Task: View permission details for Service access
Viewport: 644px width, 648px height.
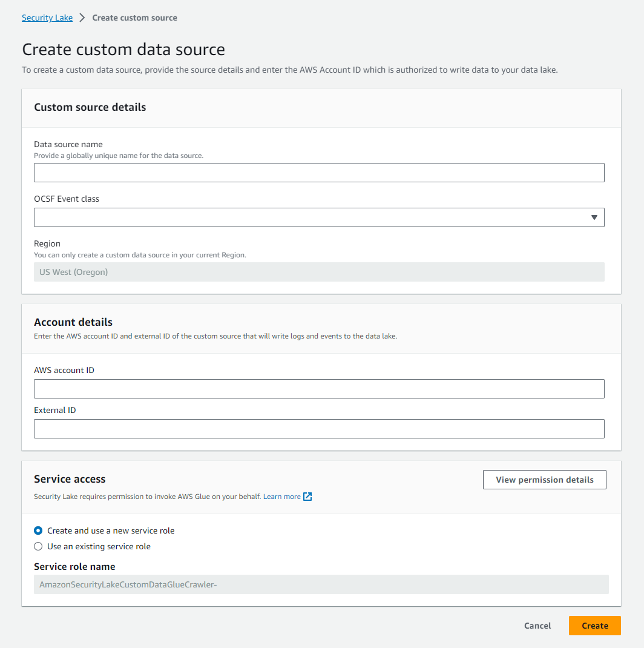Action: pos(544,479)
